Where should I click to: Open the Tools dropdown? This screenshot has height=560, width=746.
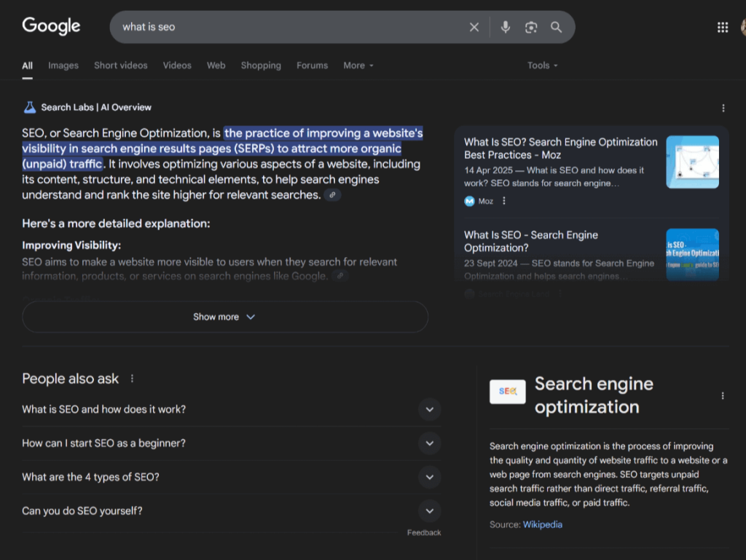tap(542, 66)
